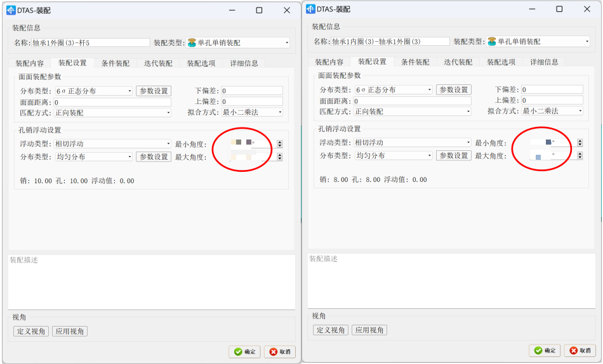Click the 单孔单销装配 type icon in right window
This screenshot has width=603, height=364.
(x=491, y=41)
